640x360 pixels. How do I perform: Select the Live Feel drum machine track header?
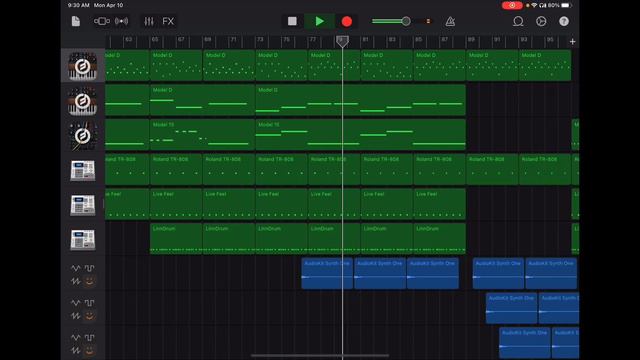pyautogui.click(x=83, y=204)
